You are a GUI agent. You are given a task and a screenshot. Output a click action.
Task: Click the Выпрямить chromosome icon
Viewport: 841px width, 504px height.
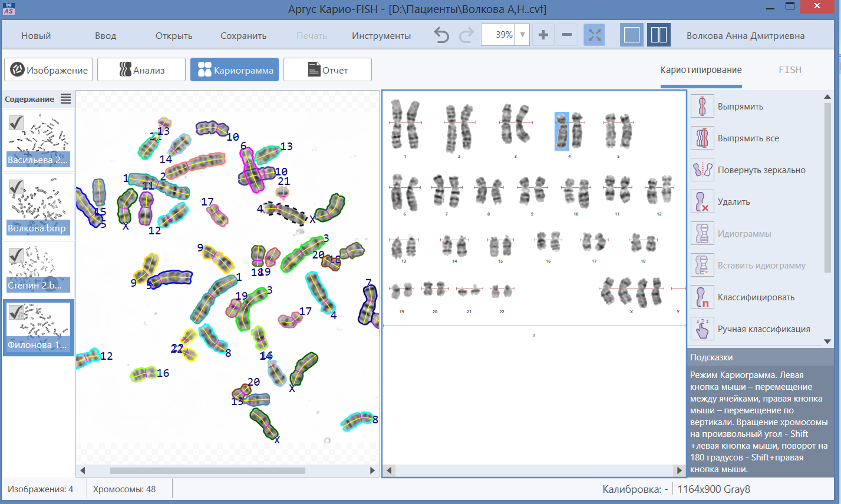702,107
